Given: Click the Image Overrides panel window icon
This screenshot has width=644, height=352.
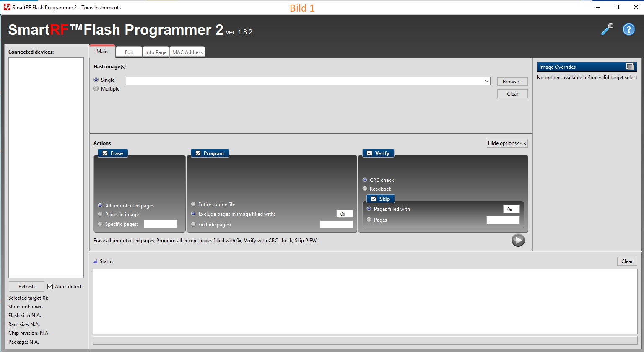Looking at the screenshot, I should 630,67.
